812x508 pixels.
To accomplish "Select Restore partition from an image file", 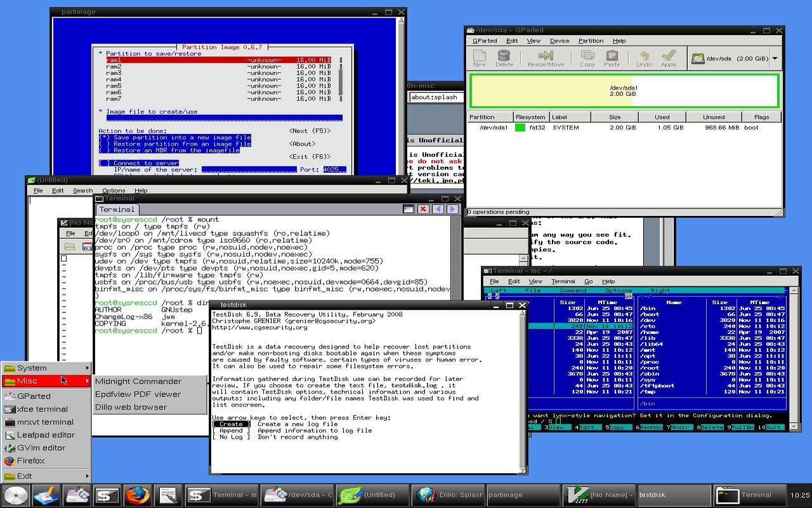I will (x=174, y=144).
